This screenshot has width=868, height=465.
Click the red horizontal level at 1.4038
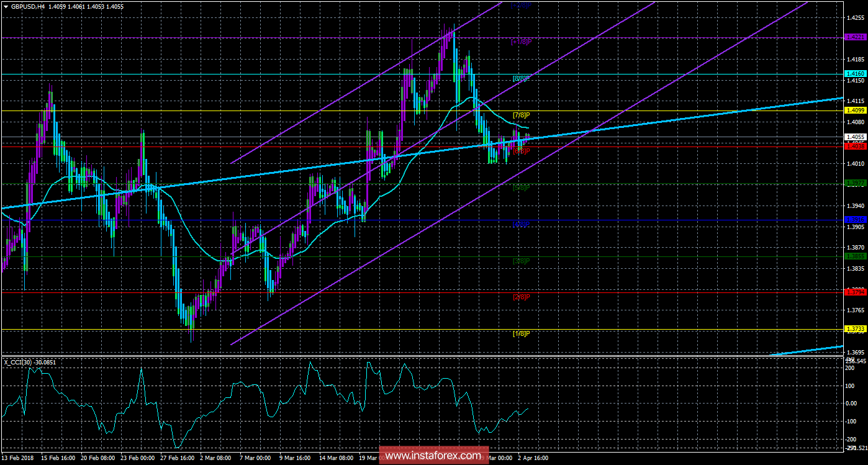tap(310, 147)
